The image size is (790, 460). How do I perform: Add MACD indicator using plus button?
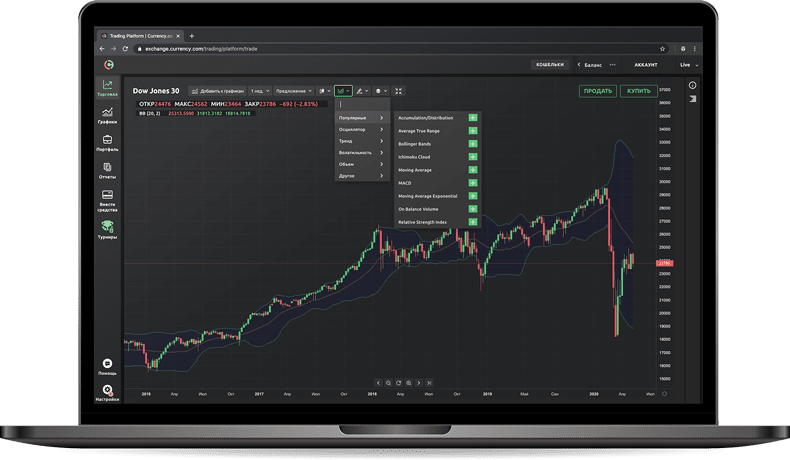click(473, 183)
